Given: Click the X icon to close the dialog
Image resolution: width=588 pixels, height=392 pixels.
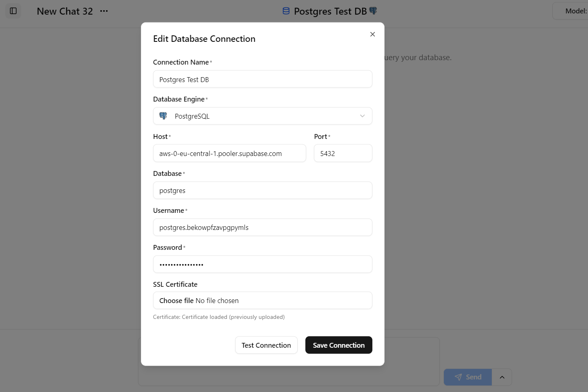Looking at the screenshot, I should click(372, 34).
